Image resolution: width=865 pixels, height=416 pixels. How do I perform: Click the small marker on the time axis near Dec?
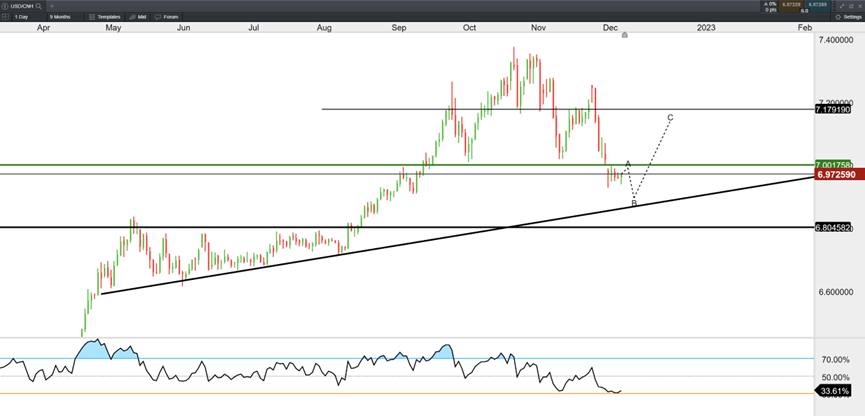pyautogui.click(x=624, y=35)
